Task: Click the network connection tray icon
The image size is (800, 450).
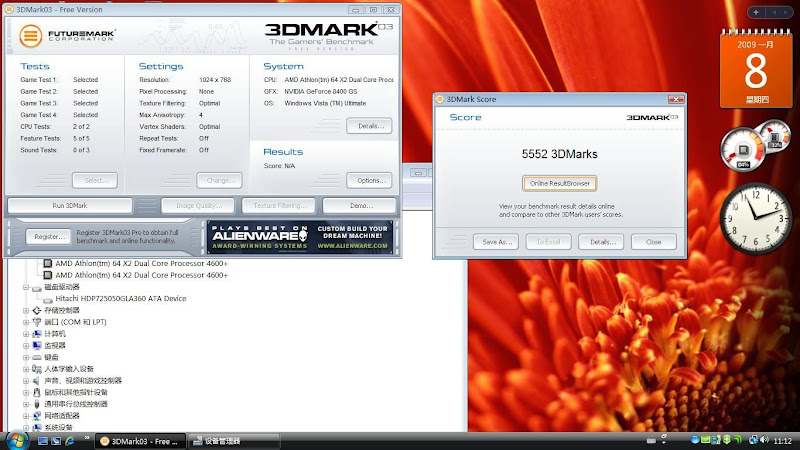Action: [754, 440]
